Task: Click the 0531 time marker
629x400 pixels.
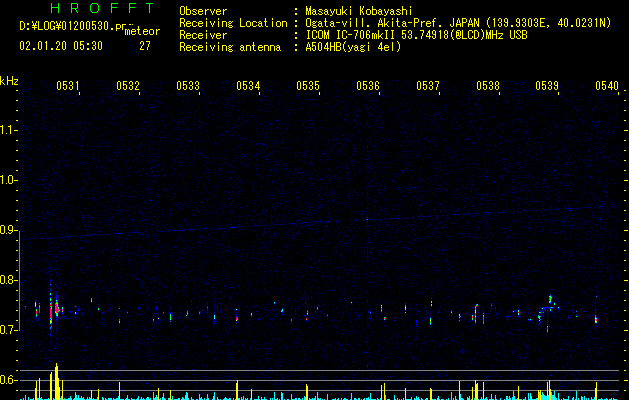Action: pyautogui.click(x=68, y=85)
